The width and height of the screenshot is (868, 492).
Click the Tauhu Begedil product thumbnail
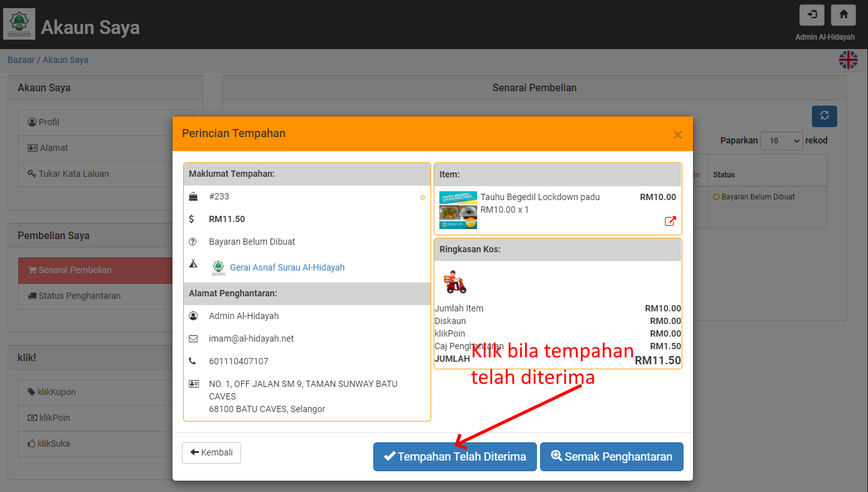pos(458,210)
